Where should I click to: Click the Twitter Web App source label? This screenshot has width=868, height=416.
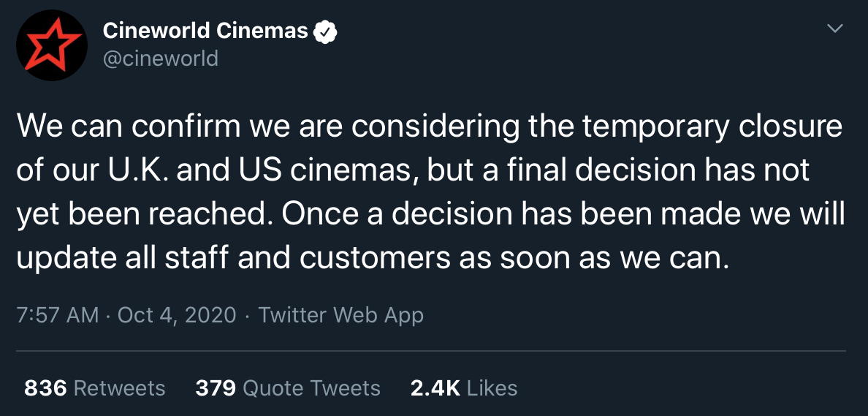tap(340, 315)
